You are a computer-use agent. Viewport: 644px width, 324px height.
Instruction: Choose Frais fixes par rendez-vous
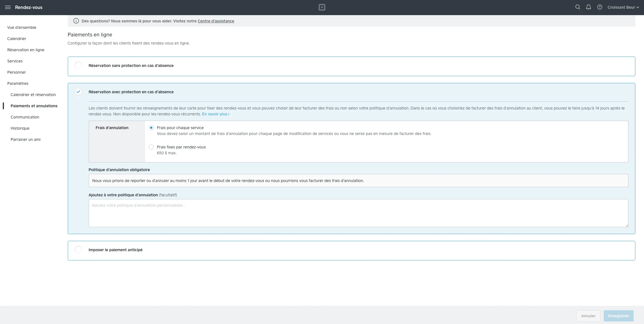(x=151, y=147)
